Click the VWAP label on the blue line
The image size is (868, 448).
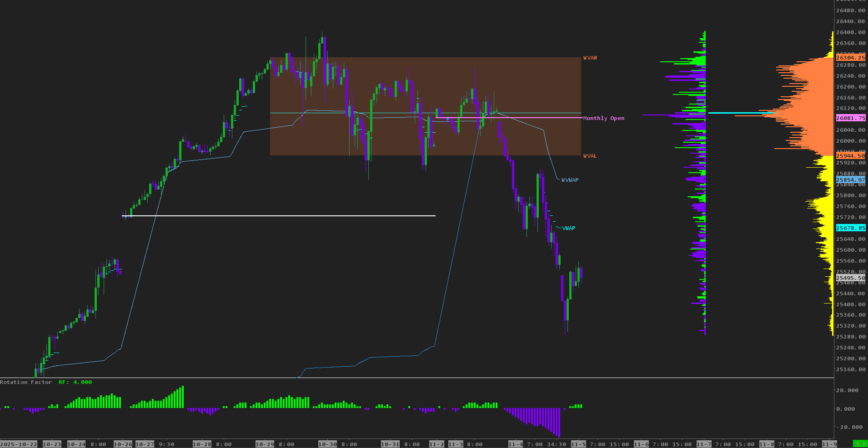(x=568, y=228)
